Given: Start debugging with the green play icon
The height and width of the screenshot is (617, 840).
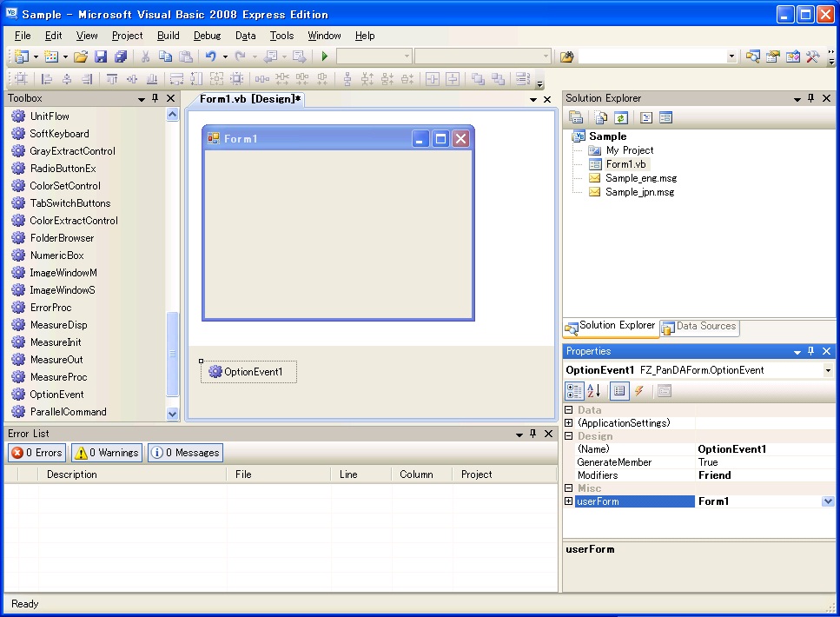Looking at the screenshot, I should point(325,56).
